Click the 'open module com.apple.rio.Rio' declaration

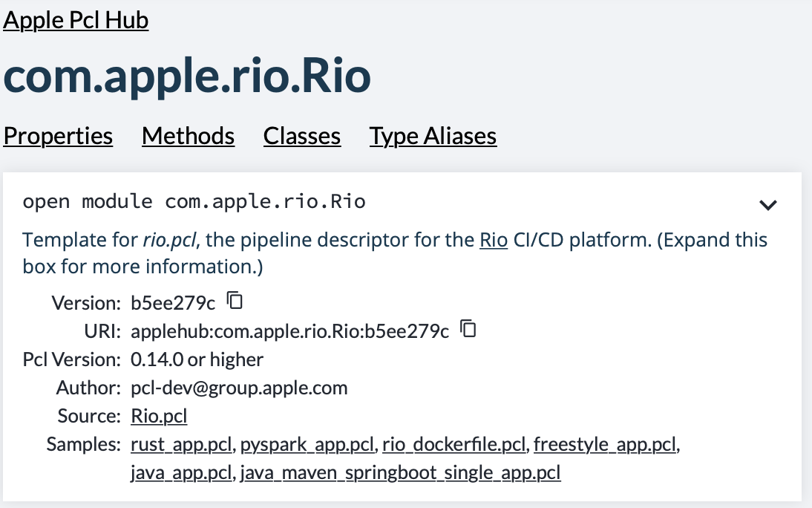point(194,201)
